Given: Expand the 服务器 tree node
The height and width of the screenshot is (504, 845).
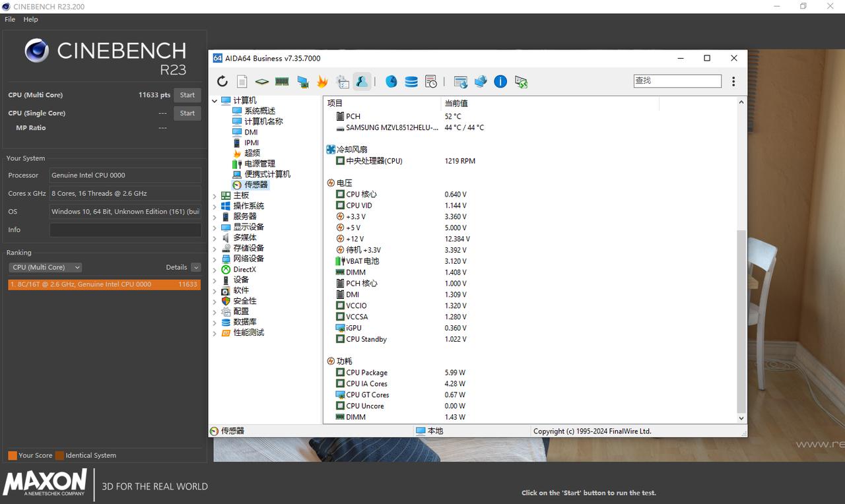Looking at the screenshot, I should (x=215, y=217).
